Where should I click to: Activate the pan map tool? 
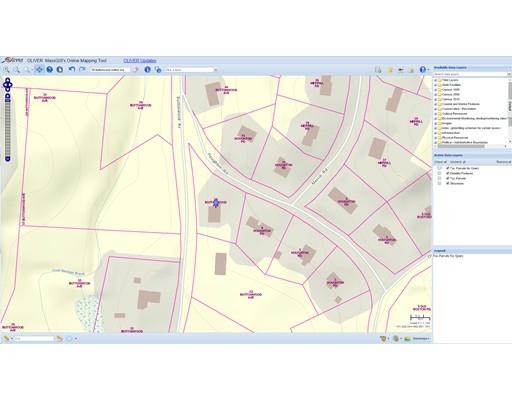click(39, 70)
